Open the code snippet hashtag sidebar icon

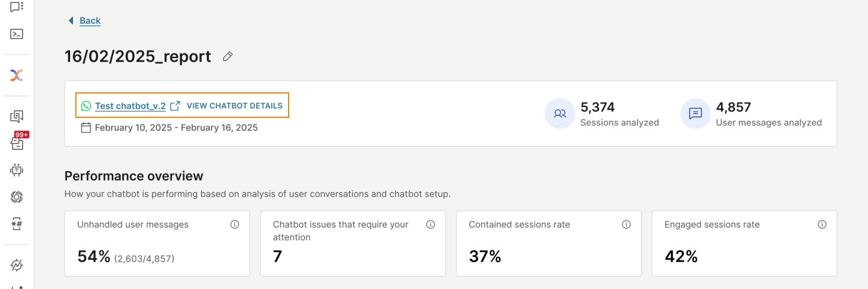[x=17, y=223]
